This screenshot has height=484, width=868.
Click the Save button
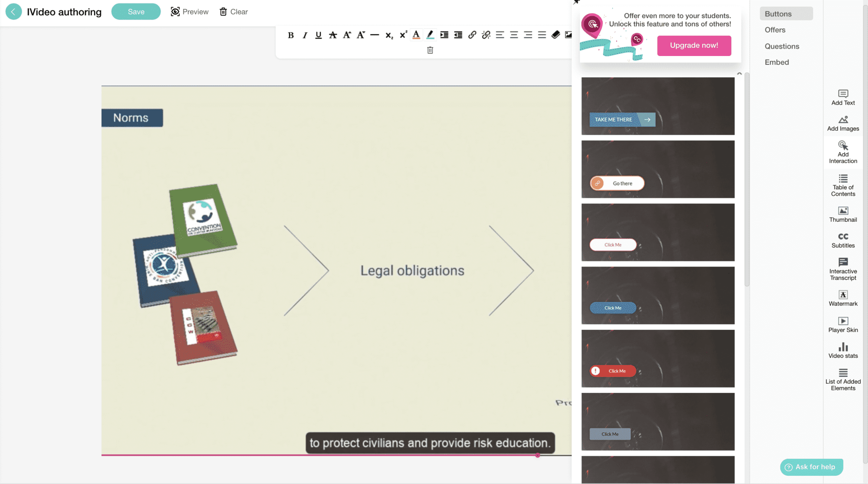(x=136, y=12)
